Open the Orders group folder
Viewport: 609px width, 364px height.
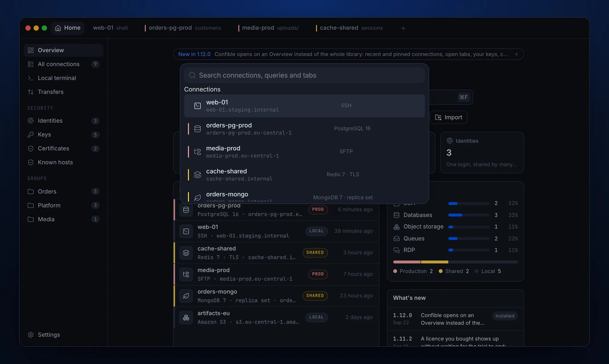(x=63, y=191)
